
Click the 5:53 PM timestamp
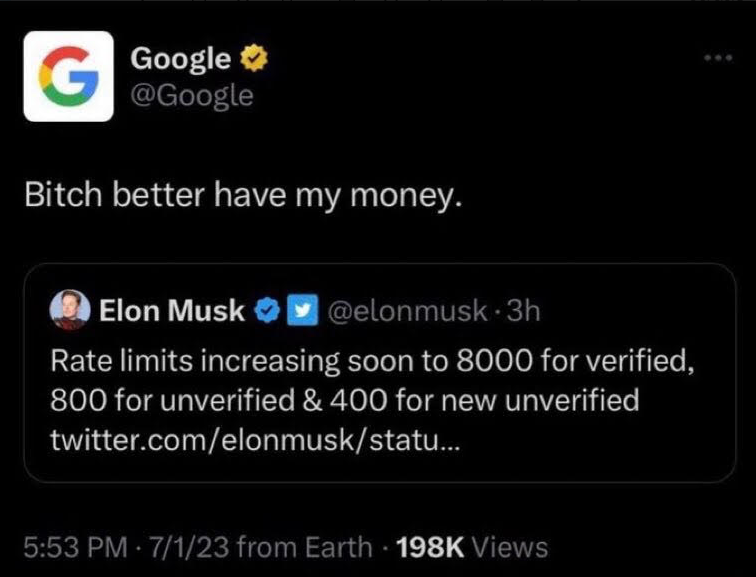76,548
